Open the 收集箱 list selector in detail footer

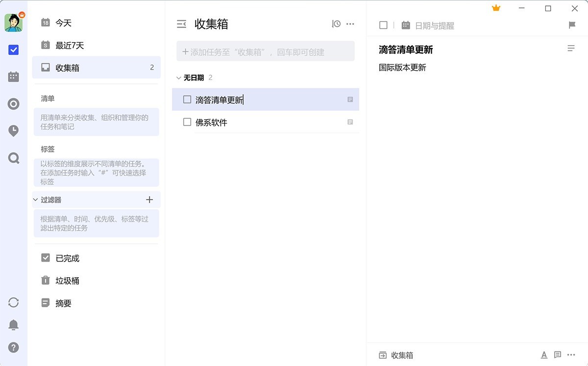coord(396,355)
